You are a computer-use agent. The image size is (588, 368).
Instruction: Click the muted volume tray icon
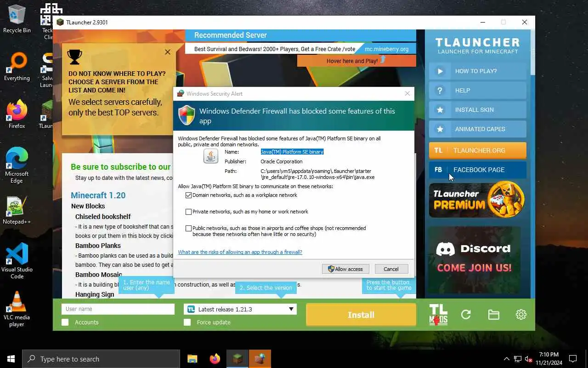[529, 359]
